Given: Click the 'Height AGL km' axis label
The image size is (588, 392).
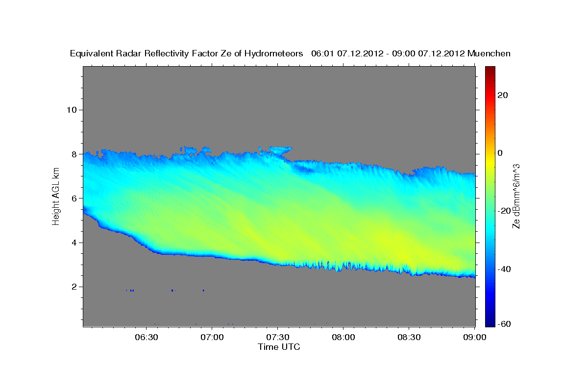Looking at the screenshot, I should pos(56,196).
